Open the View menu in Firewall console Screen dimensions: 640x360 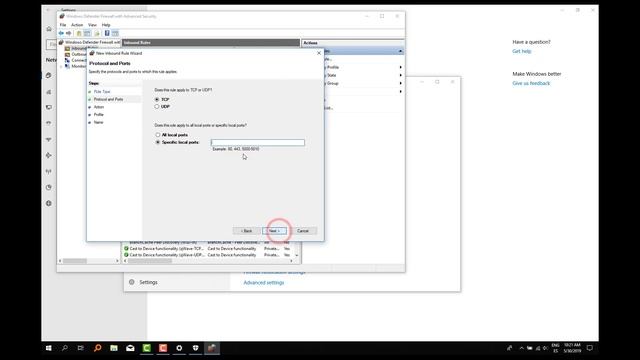(x=92, y=25)
